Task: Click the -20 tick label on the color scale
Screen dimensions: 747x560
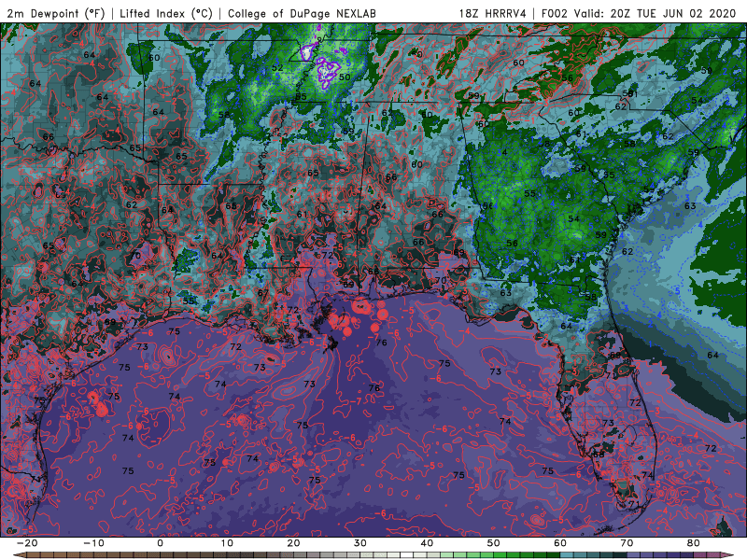Action: coord(27,543)
